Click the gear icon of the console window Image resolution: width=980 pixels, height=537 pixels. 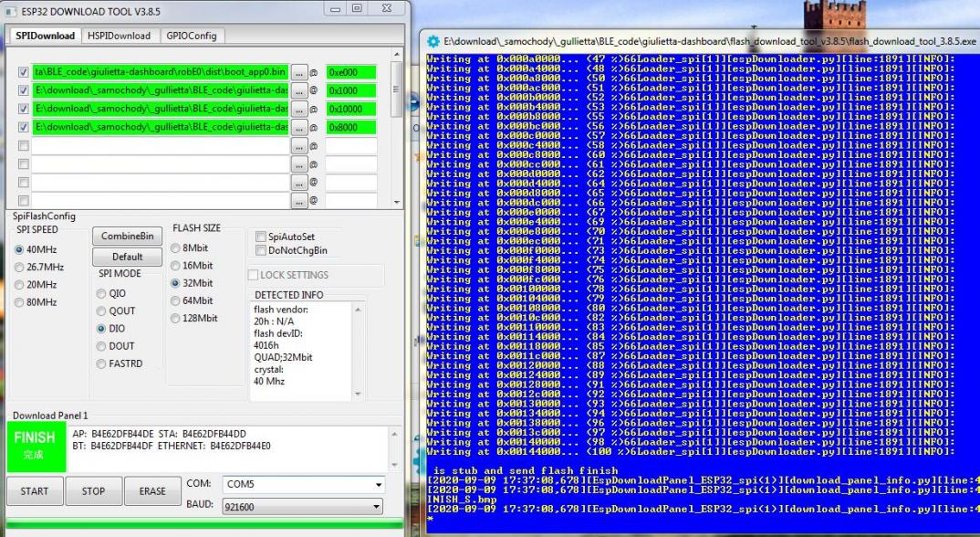pos(433,42)
